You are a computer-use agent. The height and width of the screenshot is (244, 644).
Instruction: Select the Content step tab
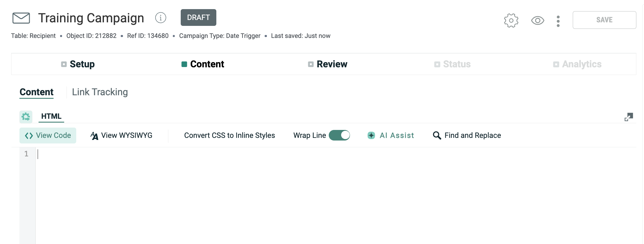tap(203, 64)
